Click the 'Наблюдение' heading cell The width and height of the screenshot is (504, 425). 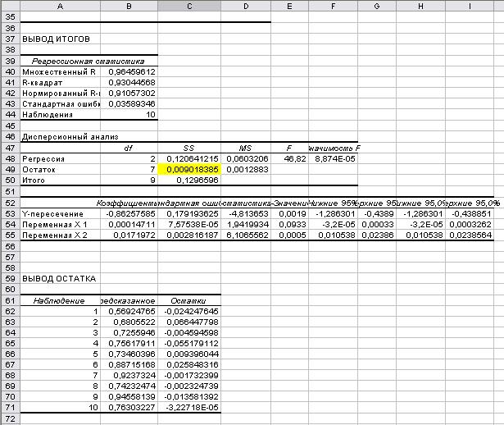60,301
